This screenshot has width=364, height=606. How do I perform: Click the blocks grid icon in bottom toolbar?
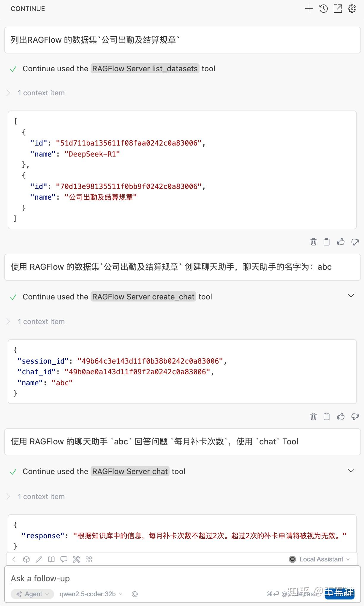88,559
